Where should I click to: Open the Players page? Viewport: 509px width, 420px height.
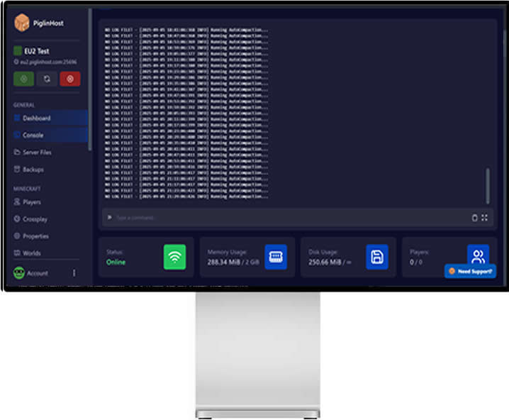tap(27, 202)
